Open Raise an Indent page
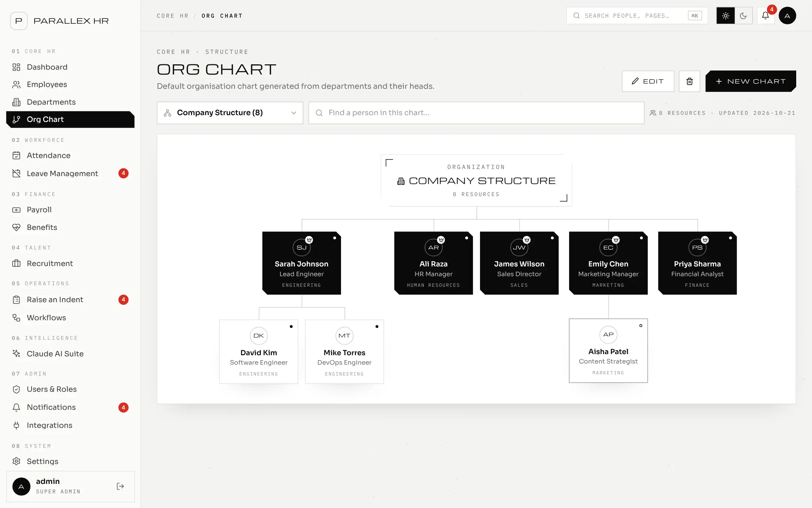Viewport: 812px width, 508px height. click(70, 300)
